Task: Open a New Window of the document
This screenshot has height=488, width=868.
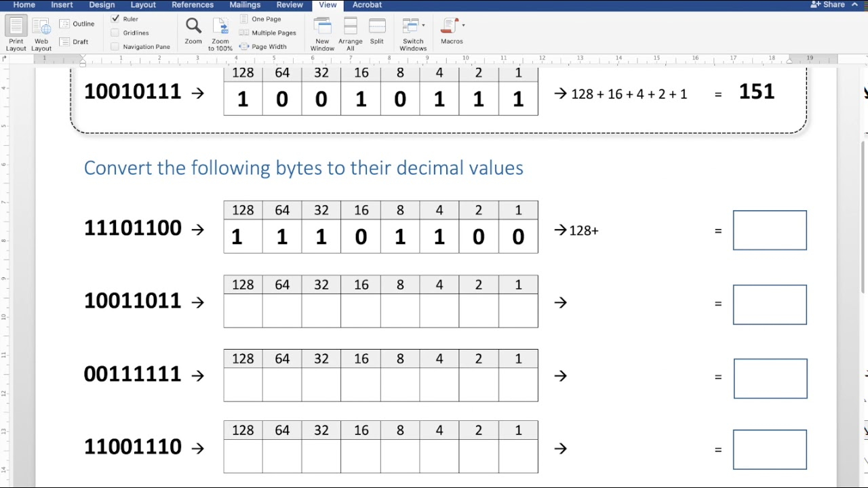Action: pyautogui.click(x=321, y=32)
